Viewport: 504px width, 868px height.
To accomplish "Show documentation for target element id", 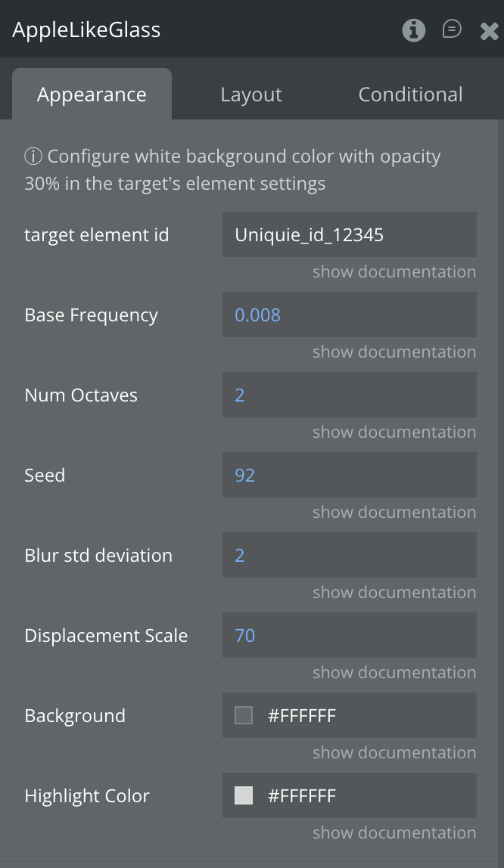I will coord(394,272).
